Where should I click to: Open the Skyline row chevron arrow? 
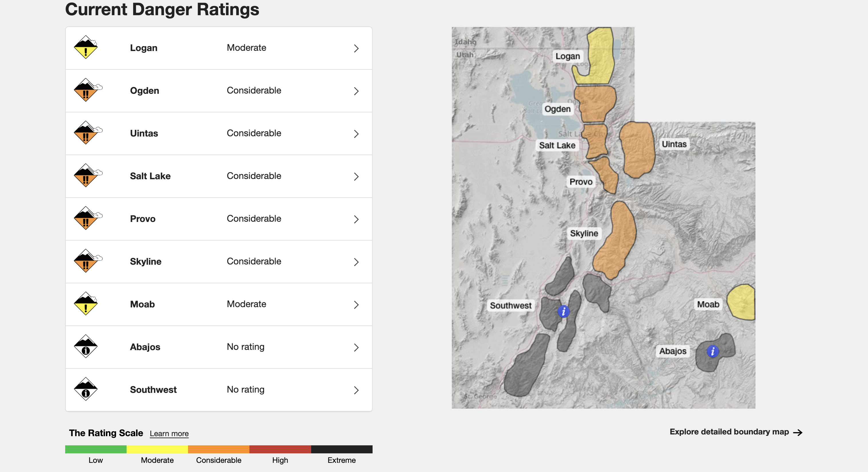tap(356, 262)
